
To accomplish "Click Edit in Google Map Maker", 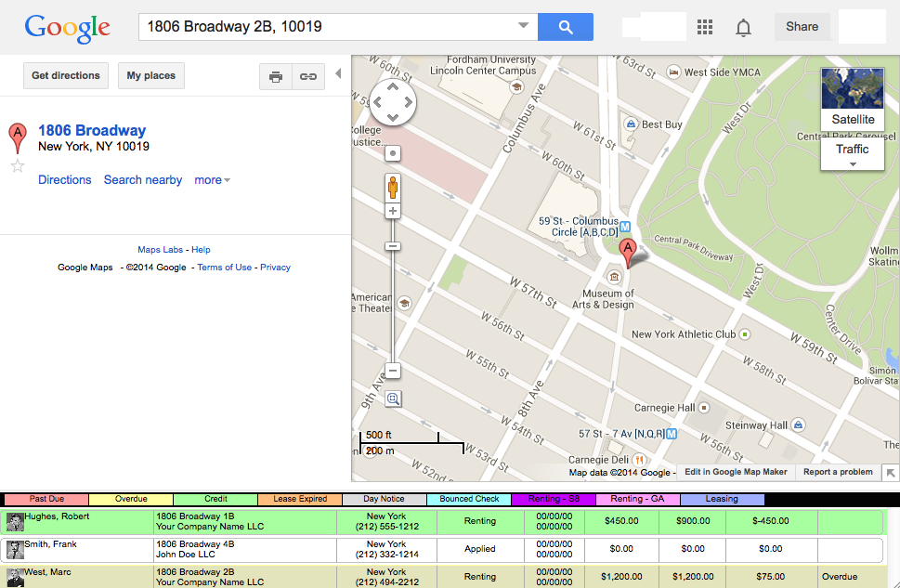I will click(736, 472).
